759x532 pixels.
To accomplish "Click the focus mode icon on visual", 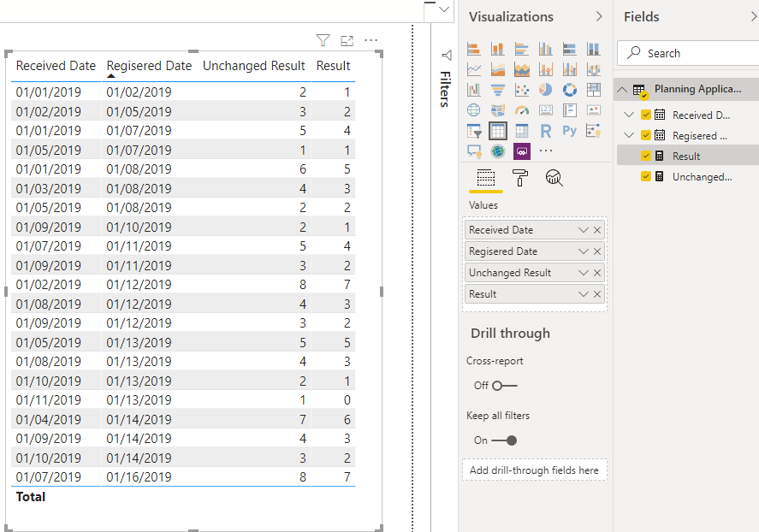I will [x=347, y=40].
